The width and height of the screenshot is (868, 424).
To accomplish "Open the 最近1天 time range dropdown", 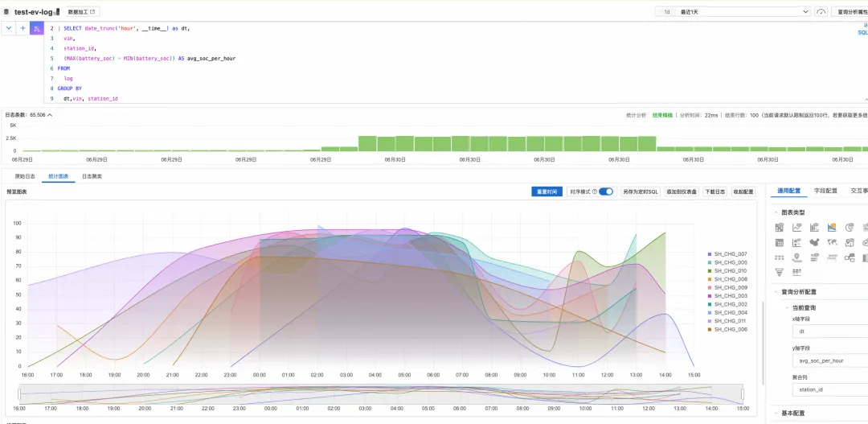I will pyautogui.click(x=732, y=11).
